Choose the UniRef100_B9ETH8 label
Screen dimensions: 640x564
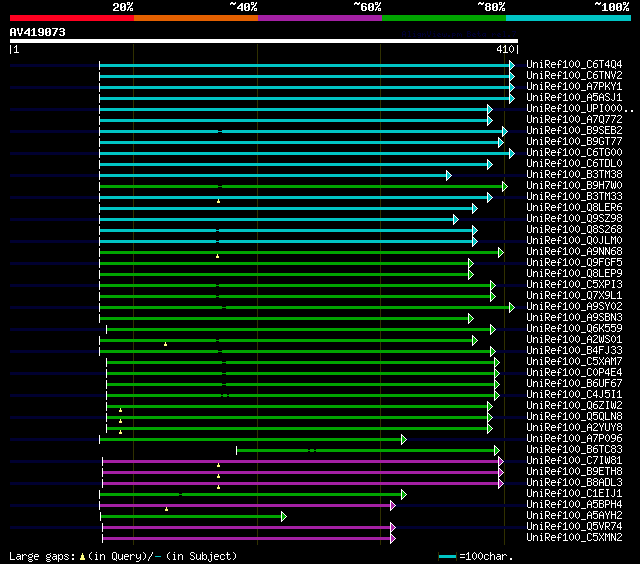pos(574,472)
